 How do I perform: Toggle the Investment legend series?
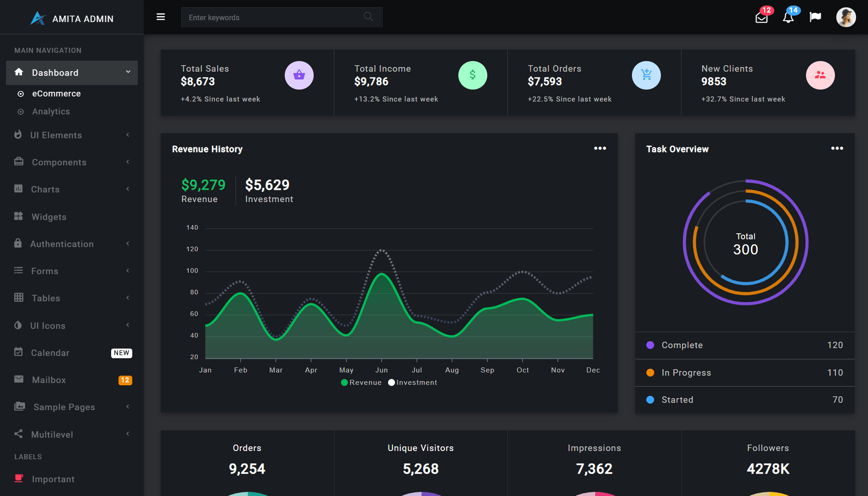[x=412, y=383]
